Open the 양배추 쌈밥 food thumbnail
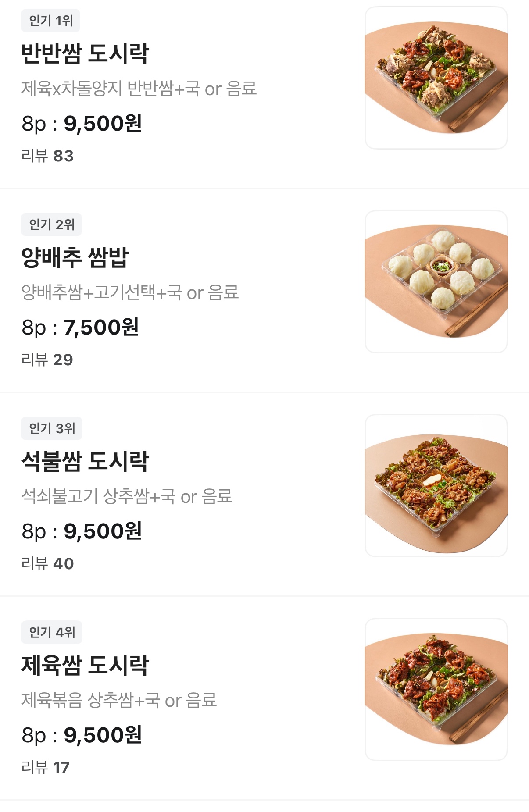 pos(436,281)
